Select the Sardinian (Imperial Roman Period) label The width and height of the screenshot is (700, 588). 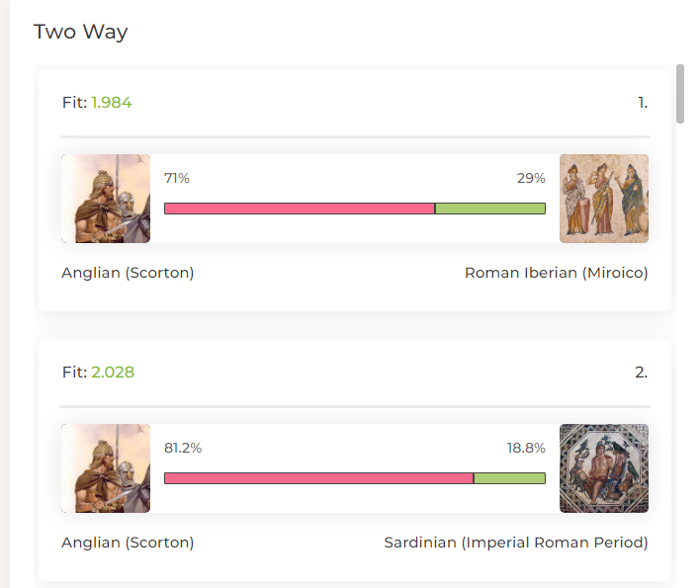(516, 543)
